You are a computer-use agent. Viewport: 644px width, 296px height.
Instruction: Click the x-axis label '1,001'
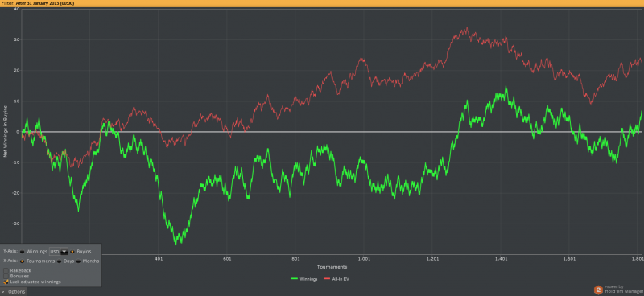364,260
